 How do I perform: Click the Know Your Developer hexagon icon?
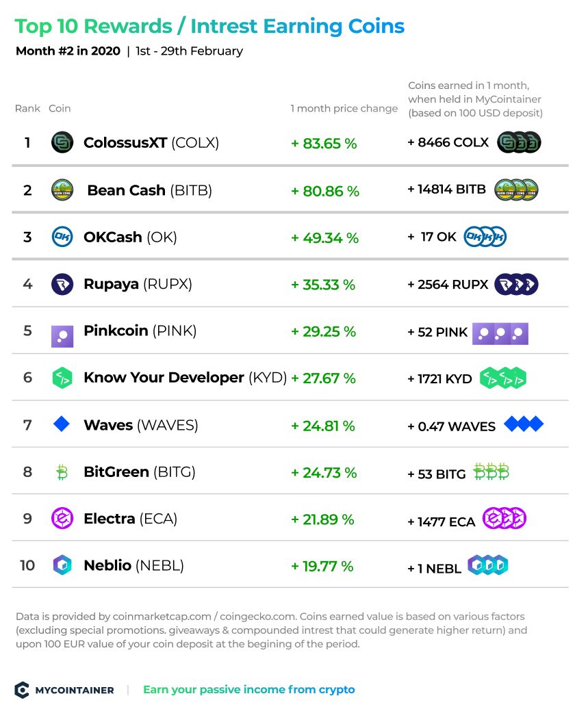click(x=62, y=378)
